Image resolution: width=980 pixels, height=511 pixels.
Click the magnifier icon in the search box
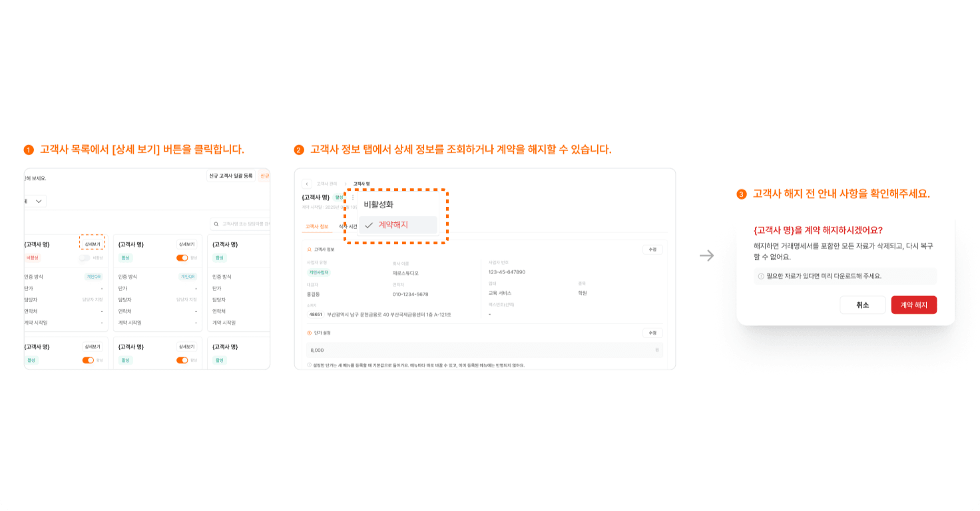(x=216, y=224)
